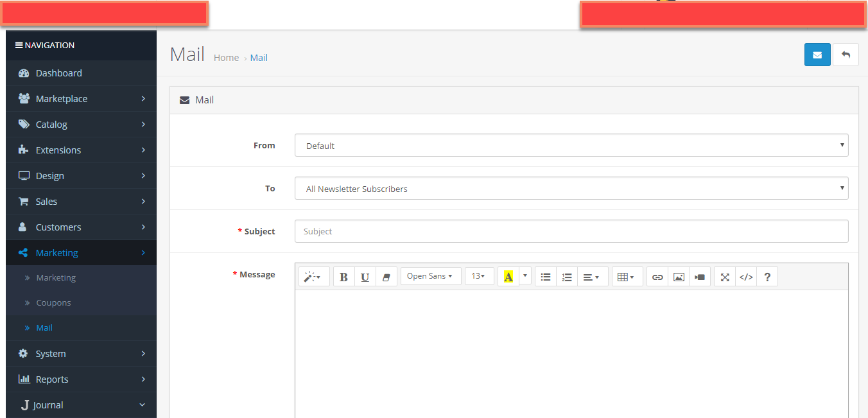Expand the Customers menu
This screenshot has height=418, width=868.
pos(81,227)
